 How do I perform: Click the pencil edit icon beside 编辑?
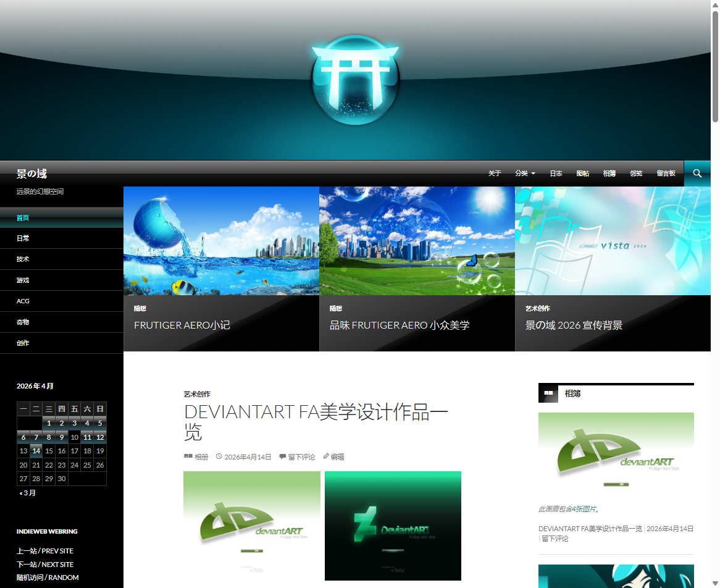coord(326,456)
